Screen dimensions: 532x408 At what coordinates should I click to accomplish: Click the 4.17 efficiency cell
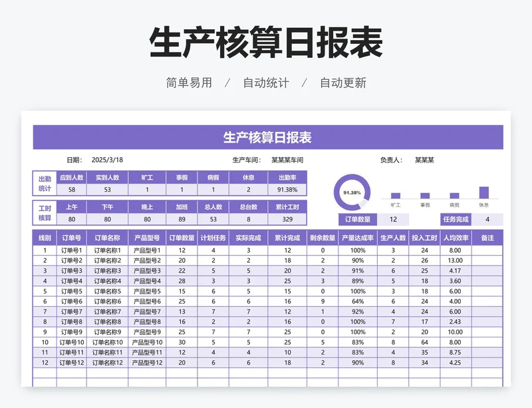(456, 271)
